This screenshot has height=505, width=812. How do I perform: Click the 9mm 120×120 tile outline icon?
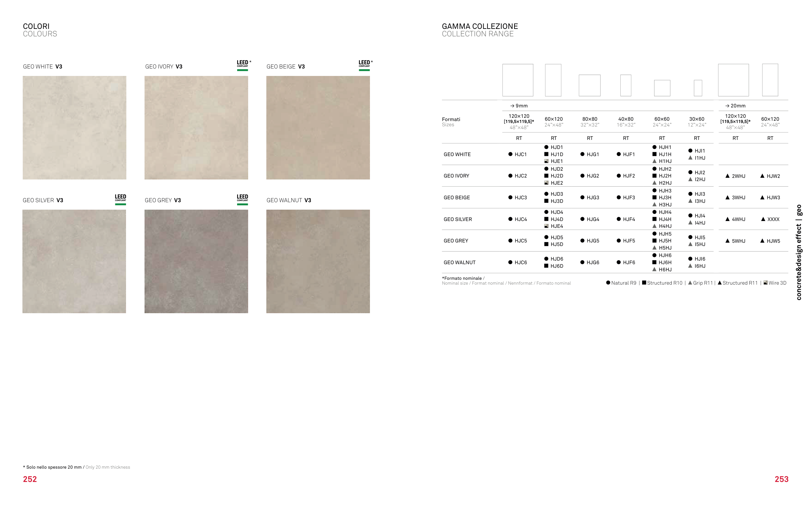518,80
